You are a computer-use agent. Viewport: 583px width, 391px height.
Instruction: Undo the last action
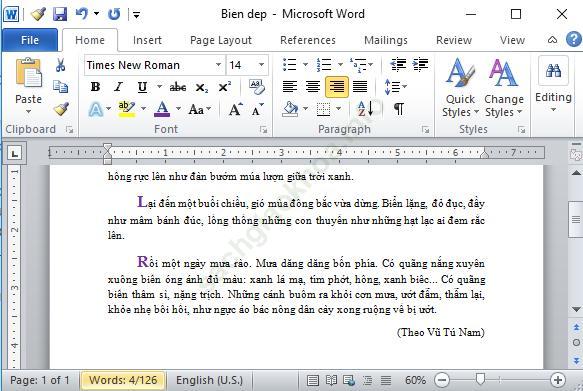click(81, 14)
